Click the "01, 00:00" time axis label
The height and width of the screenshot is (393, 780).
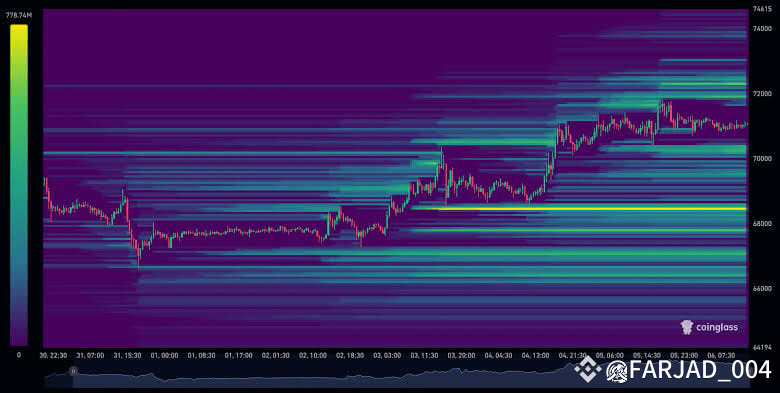point(165,356)
